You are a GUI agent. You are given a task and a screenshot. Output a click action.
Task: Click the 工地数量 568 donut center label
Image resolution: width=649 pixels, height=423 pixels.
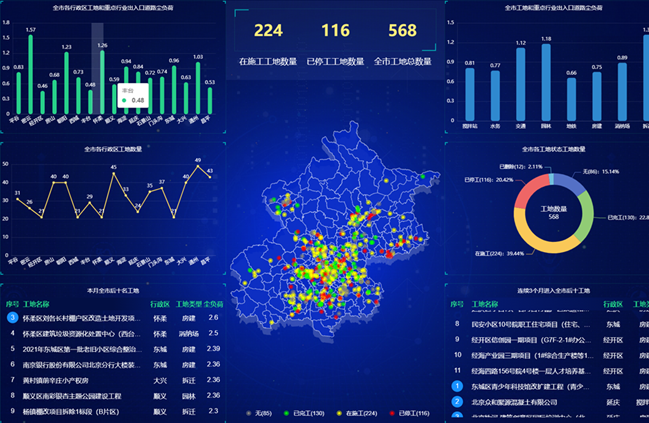(x=553, y=212)
